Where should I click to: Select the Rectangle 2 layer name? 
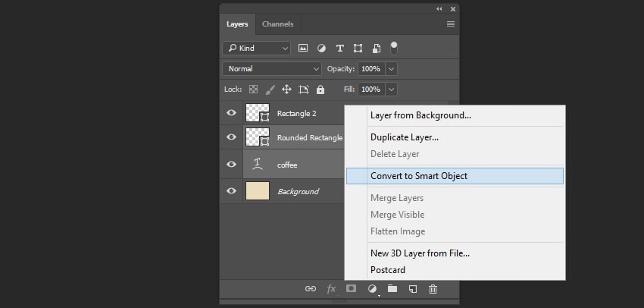pyautogui.click(x=296, y=114)
